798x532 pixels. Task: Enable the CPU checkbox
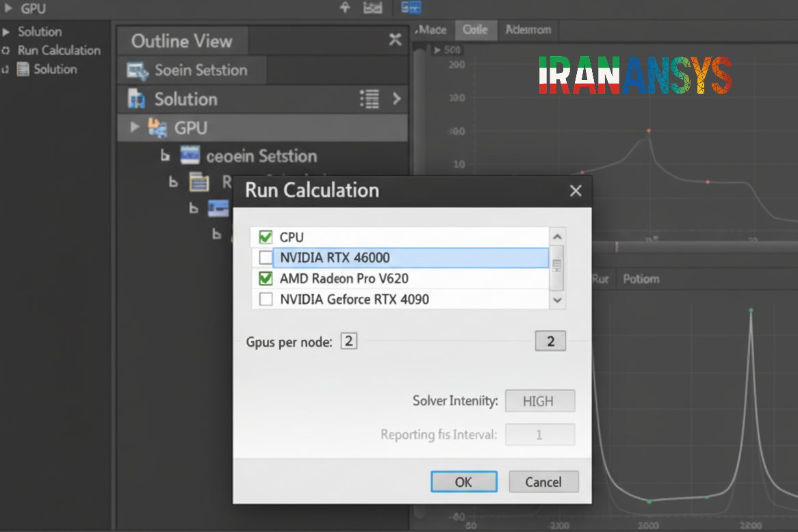coord(266,237)
